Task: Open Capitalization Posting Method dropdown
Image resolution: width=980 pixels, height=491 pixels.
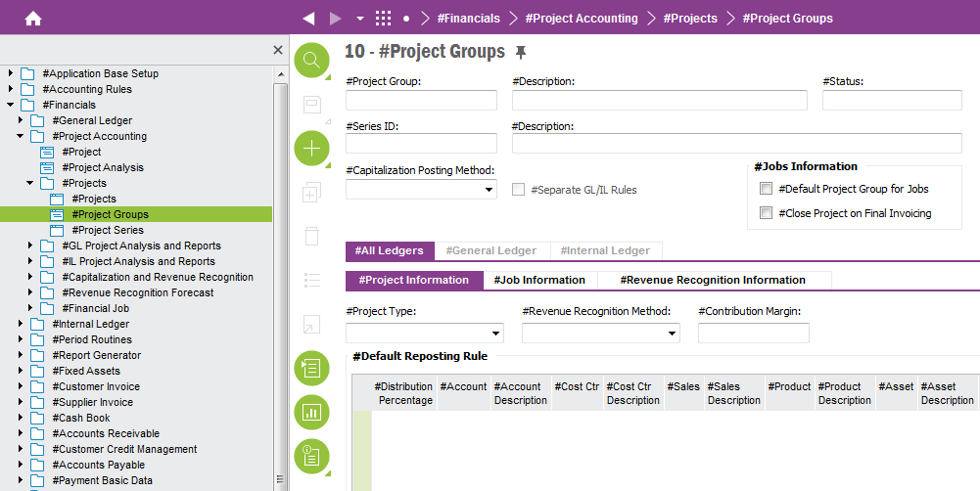Action: 421,190
